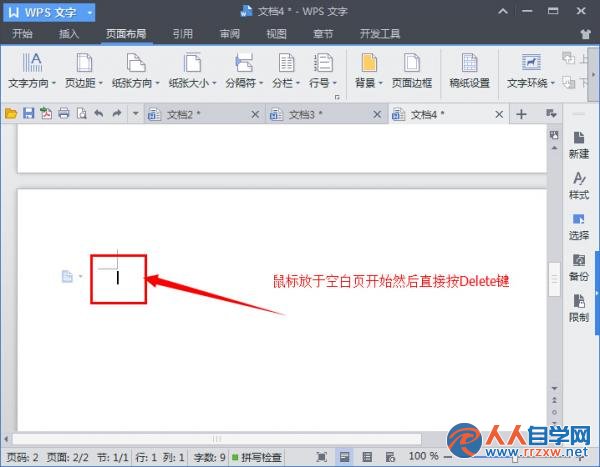
Task: Open the Styles (样式) sidebar panel
Action: [x=579, y=186]
